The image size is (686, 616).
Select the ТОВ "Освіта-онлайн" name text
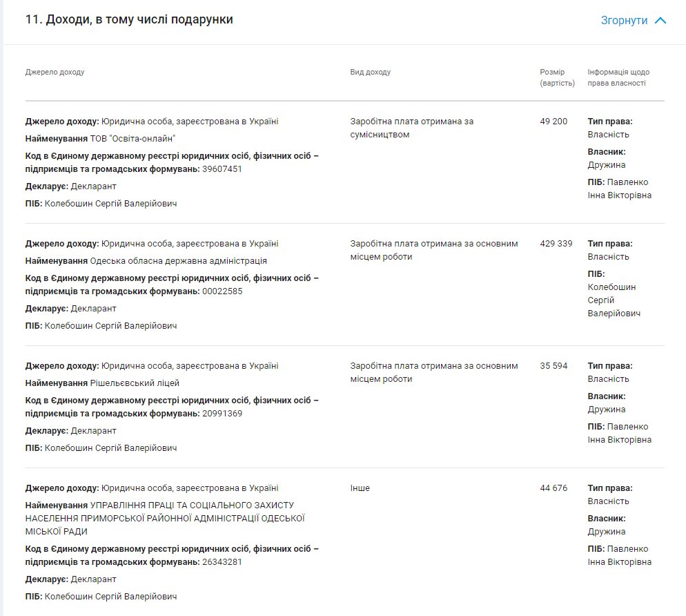(x=133, y=138)
